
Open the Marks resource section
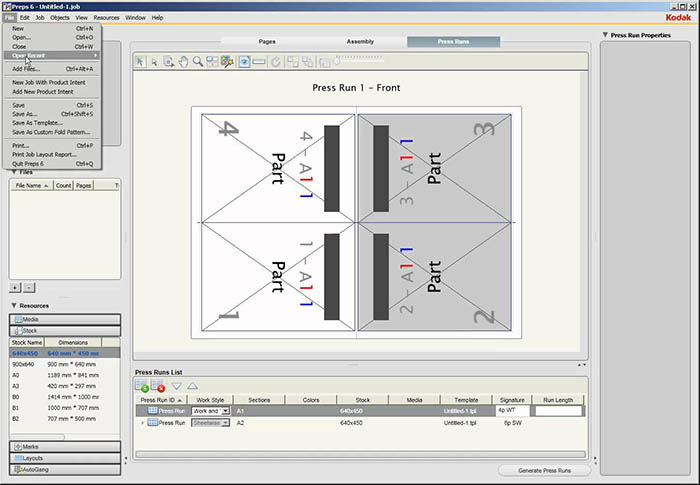coord(65,446)
